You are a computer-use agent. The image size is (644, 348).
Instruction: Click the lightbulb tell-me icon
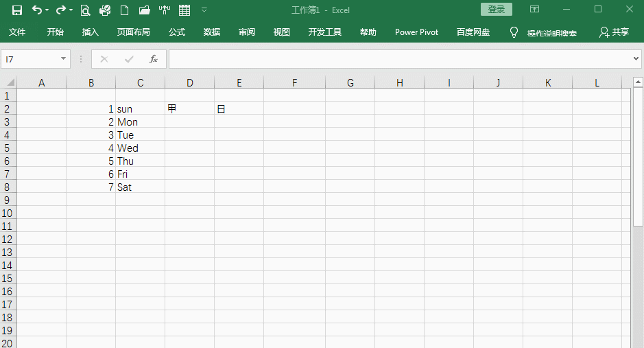[x=514, y=32]
